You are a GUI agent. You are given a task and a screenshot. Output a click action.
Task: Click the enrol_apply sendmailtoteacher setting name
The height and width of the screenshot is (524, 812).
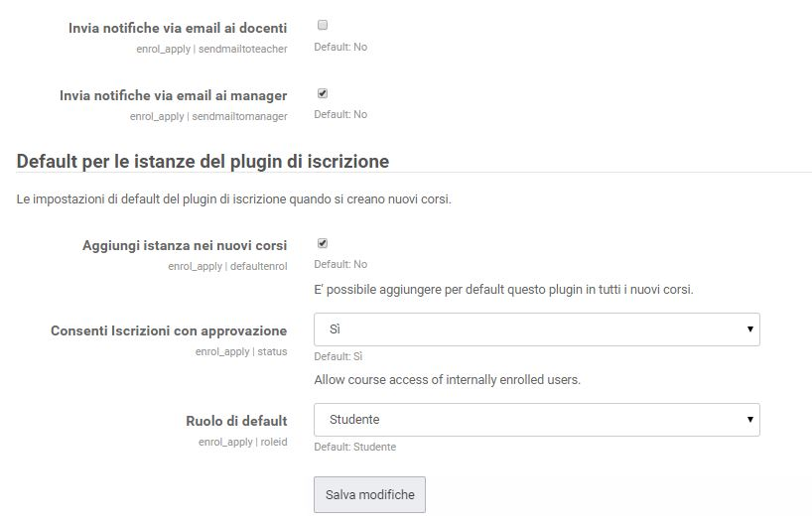[211, 50]
